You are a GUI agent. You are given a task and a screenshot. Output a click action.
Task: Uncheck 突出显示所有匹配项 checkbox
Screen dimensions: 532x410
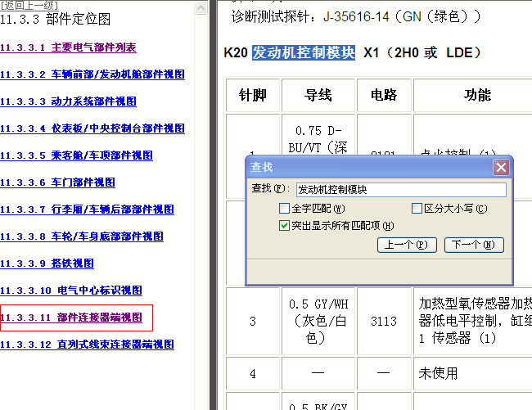[284, 226]
